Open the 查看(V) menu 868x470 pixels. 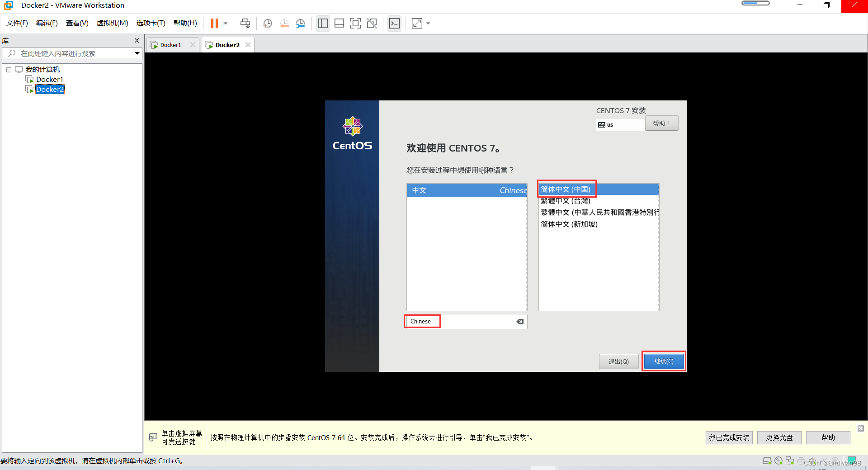pyautogui.click(x=77, y=23)
